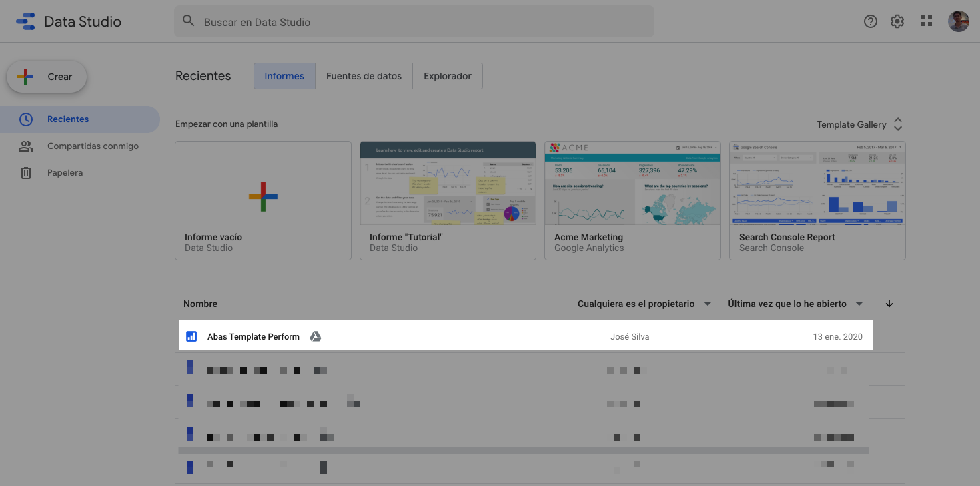Click the Nombre column header
Viewport: 980px width, 486px height.
201,304
